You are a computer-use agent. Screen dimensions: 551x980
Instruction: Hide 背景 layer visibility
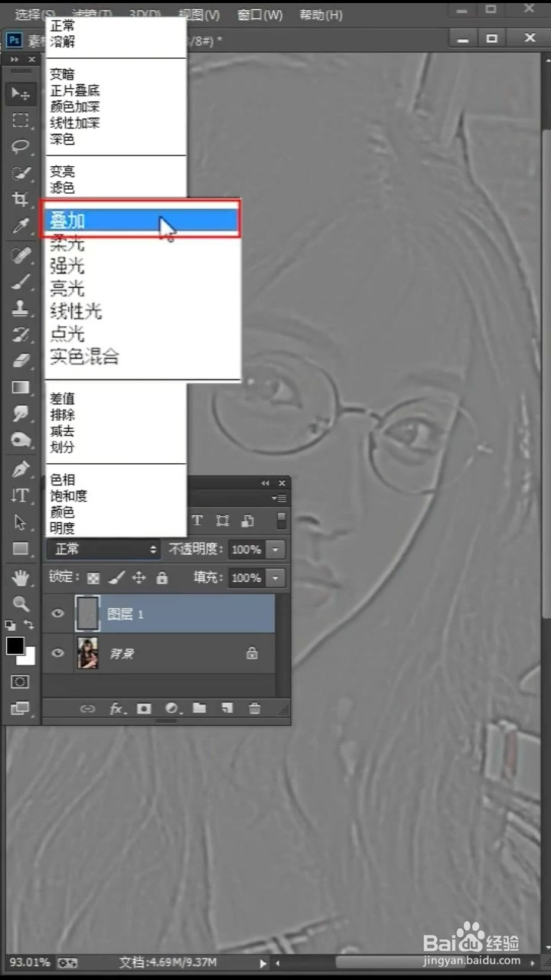click(57, 653)
